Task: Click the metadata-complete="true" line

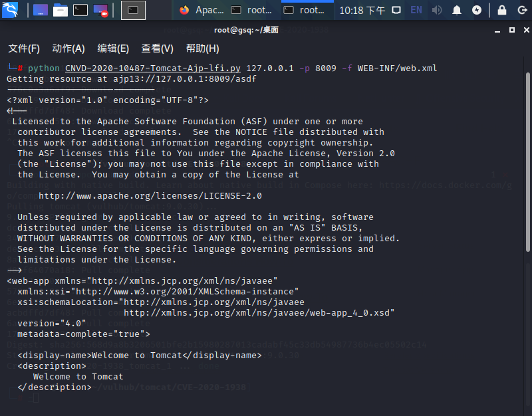Action: 84,334
